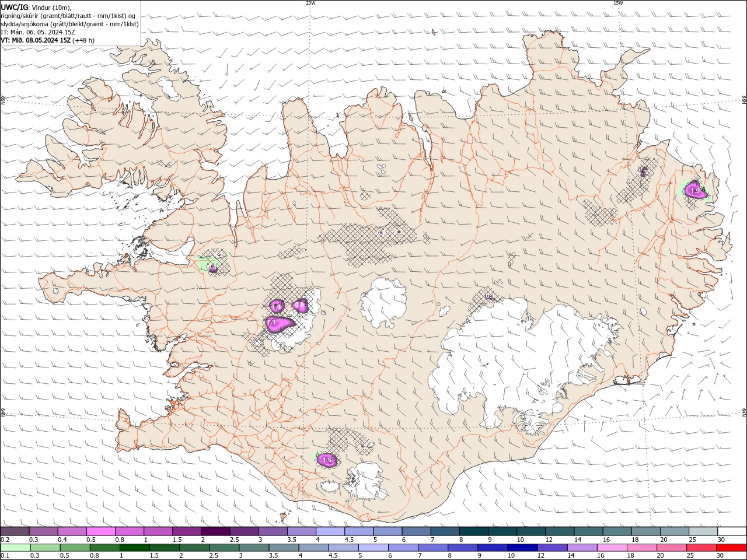This screenshot has width=747, height=560.
Task: Click the snow scale swatch starting at 0.2
Action: pyautogui.click(x=15, y=531)
